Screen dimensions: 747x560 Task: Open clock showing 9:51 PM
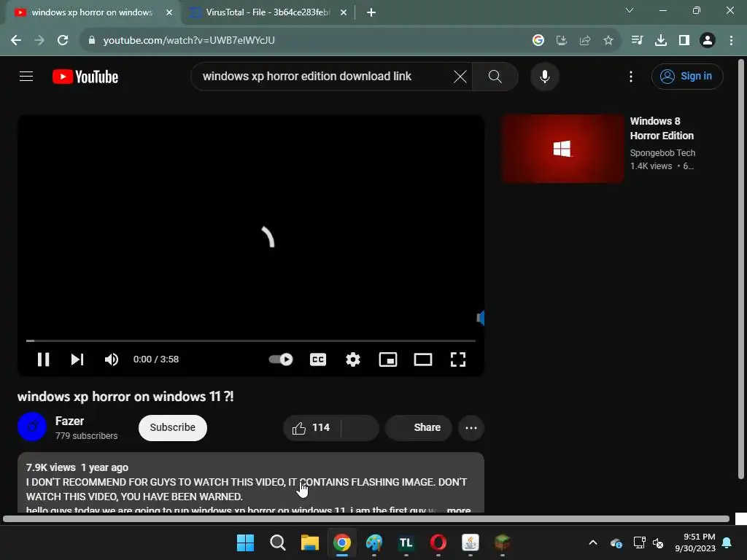pyautogui.click(x=695, y=542)
